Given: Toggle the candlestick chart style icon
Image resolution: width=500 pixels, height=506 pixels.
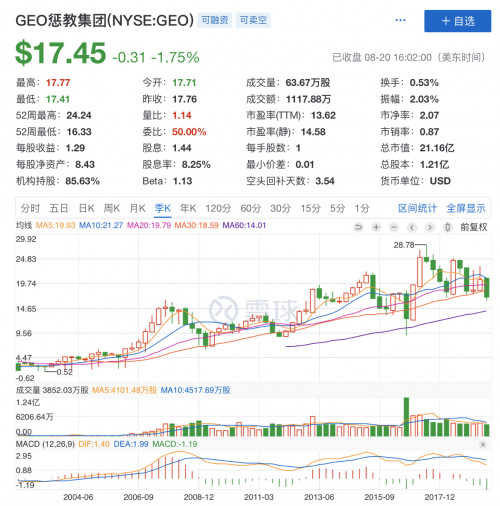Looking at the screenshot, I should click(448, 227).
